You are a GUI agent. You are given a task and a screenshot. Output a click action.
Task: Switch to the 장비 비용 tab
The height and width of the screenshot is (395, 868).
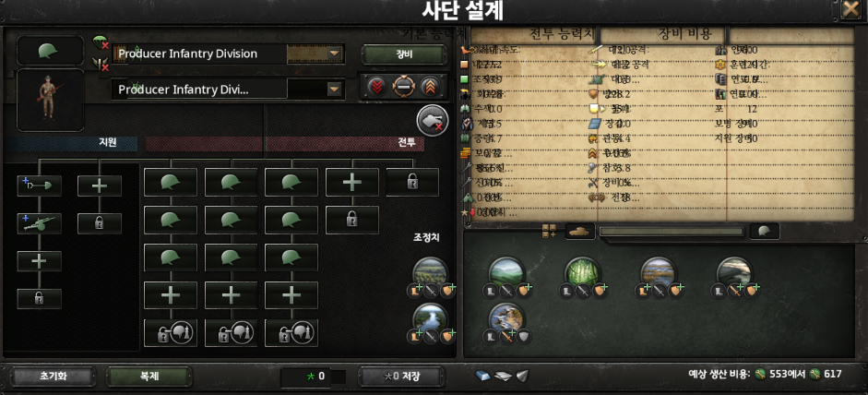(684, 34)
